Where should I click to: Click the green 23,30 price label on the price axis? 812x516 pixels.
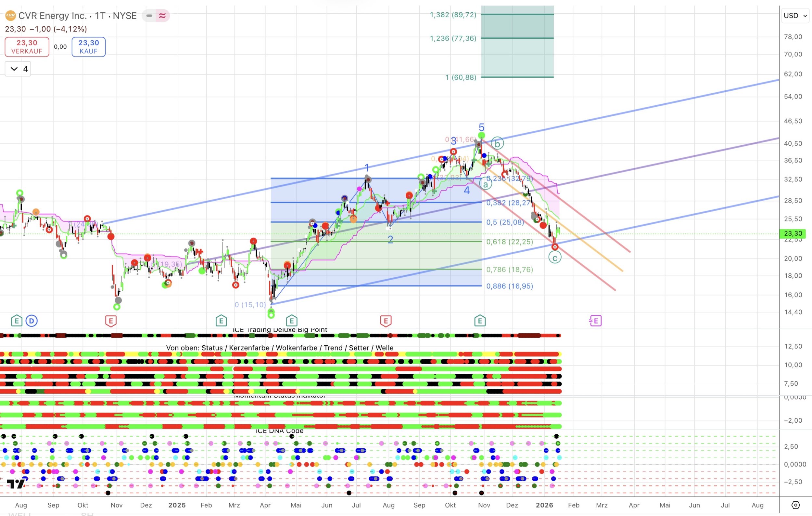click(x=793, y=233)
